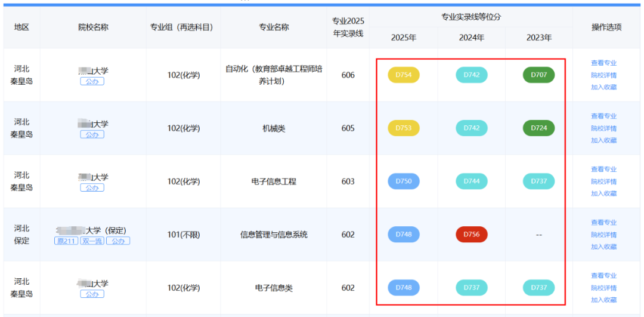Click the score 603 cell
This screenshot has height=317, width=644.
tap(348, 181)
